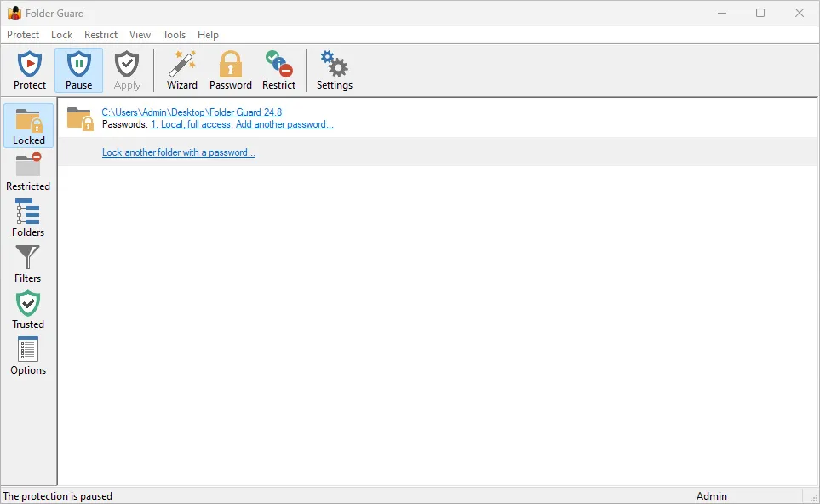The image size is (820, 504).
Task: Click the Admin status bar entry
Action: click(x=711, y=496)
